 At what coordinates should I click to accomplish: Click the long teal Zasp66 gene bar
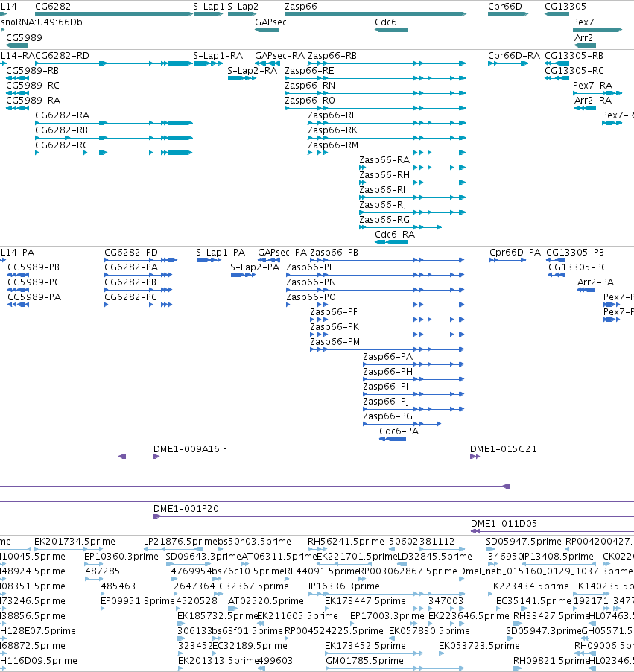click(375, 14)
